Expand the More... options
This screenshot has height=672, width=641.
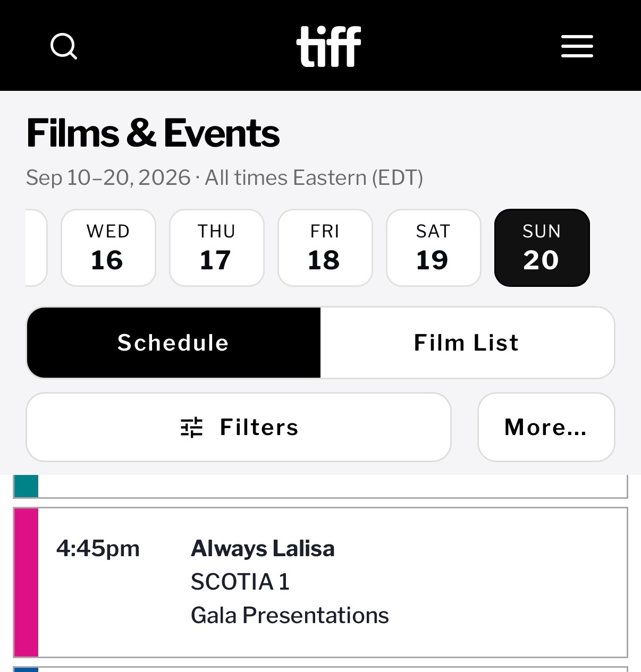click(546, 427)
